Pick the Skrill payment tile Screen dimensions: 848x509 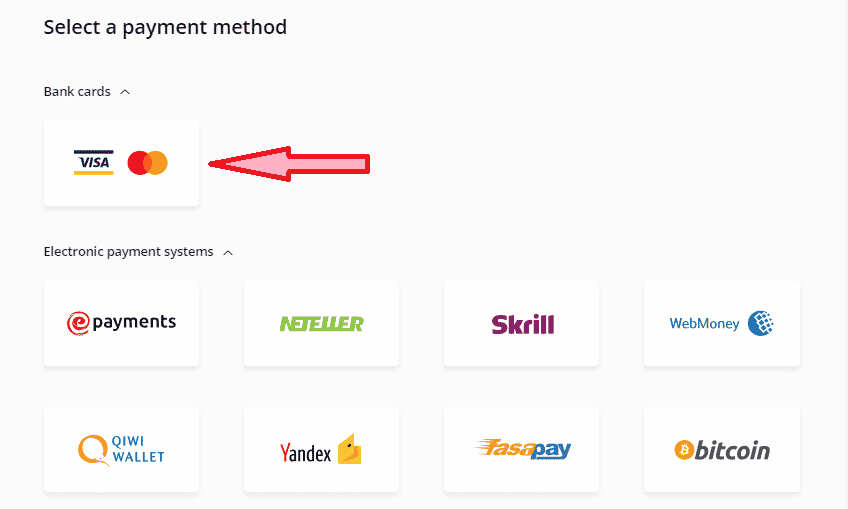(x=521, y=323)
